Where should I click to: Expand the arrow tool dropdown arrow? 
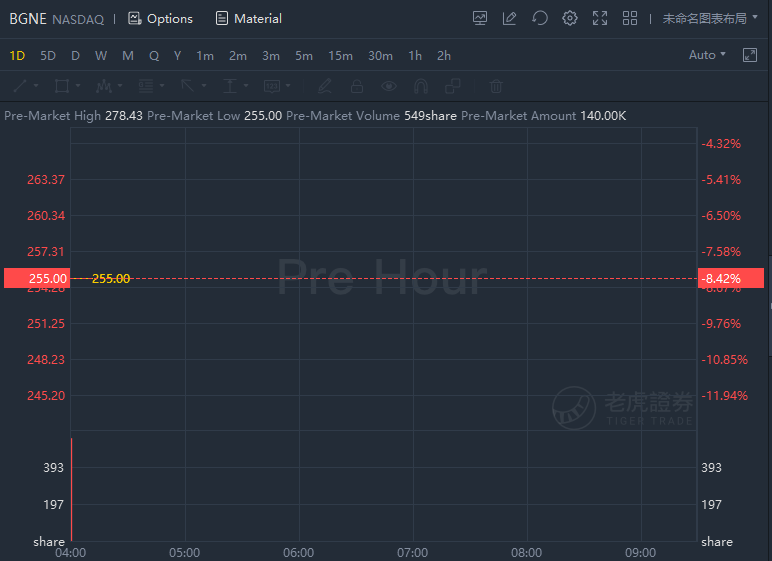[204, 86]
